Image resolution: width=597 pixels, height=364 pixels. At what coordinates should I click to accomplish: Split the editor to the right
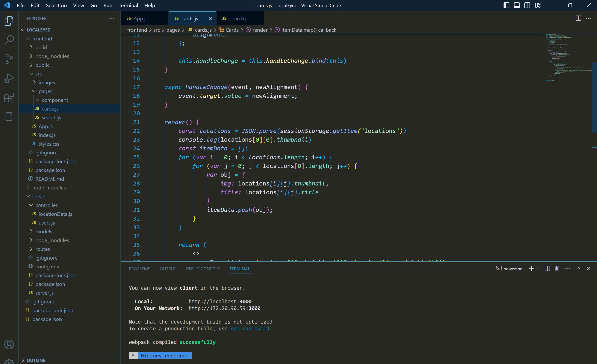pyautogui.click(x=578, y=18)
